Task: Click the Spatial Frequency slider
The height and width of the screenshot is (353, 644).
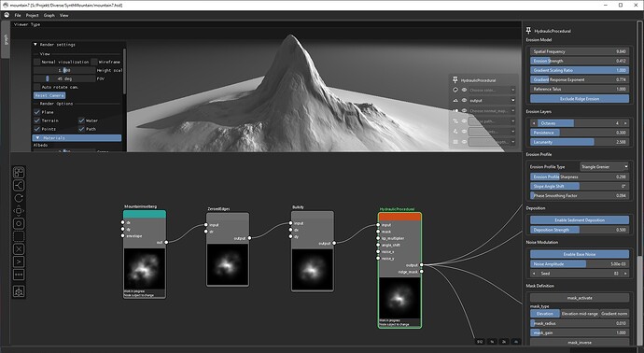Action: tap(580, 51)
